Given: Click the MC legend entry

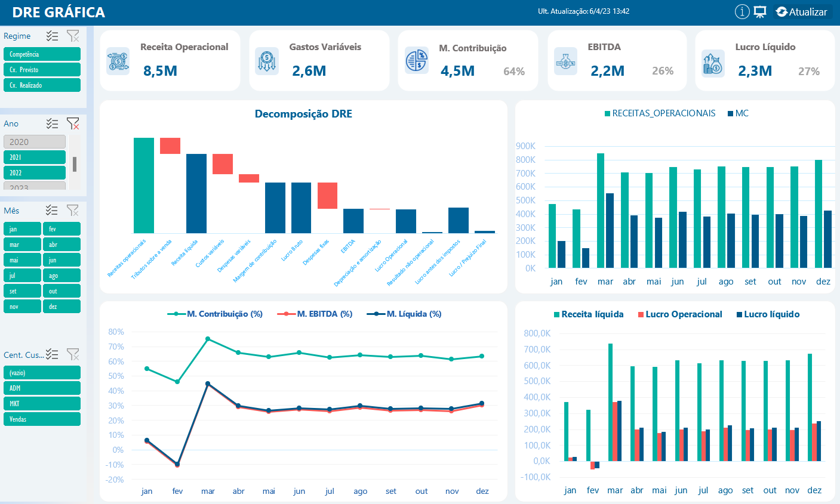Looking at the screenshot, I should [738, 113].
